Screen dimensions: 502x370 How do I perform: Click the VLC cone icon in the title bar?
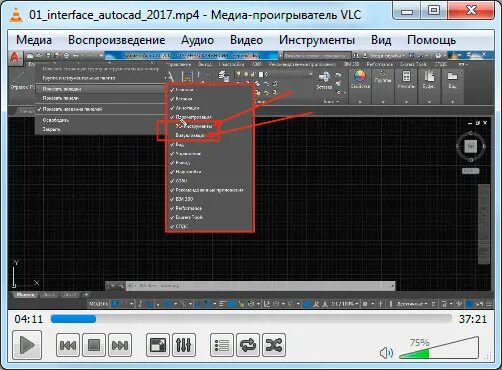point(15,15)
